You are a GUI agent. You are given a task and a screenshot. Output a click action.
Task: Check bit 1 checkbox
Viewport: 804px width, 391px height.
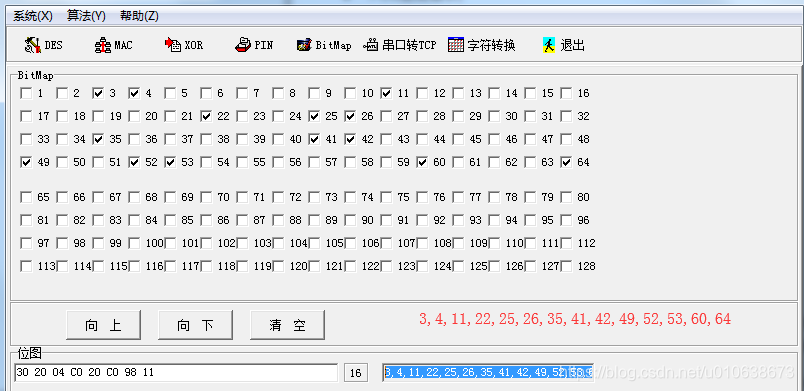(26, 93)
